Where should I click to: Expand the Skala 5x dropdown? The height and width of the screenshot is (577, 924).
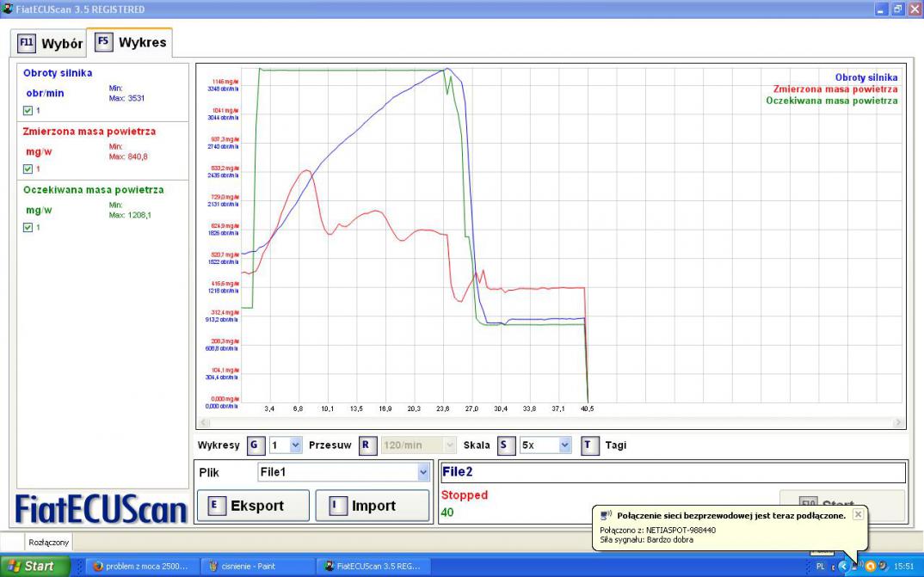(564, 445)
